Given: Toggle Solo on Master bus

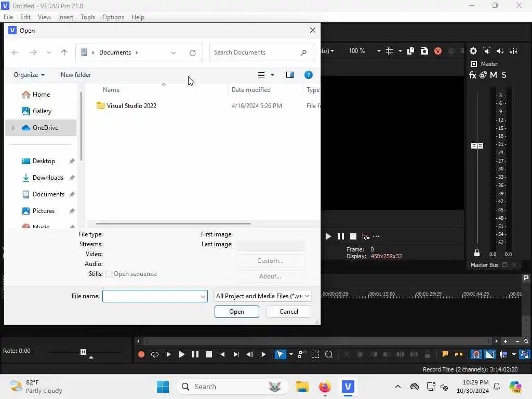Looking at the screenshot, I should pos(504,75).
